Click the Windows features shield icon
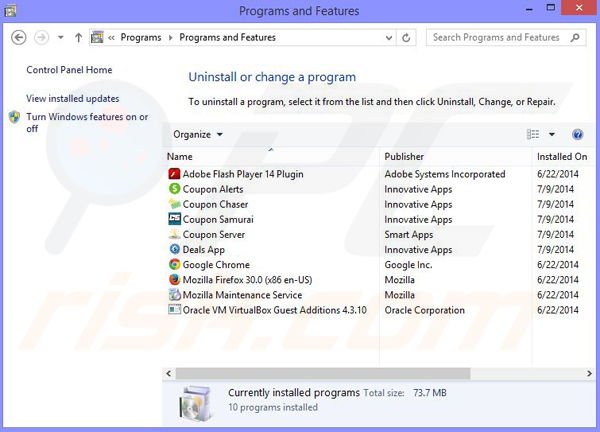 (15, 117)
